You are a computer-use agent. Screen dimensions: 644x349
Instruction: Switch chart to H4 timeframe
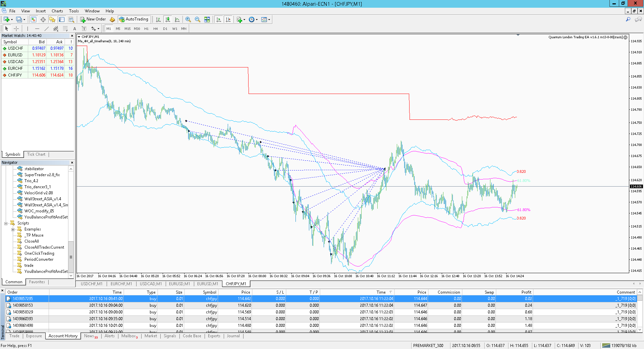pyautogui.click(x=156, y=29)
